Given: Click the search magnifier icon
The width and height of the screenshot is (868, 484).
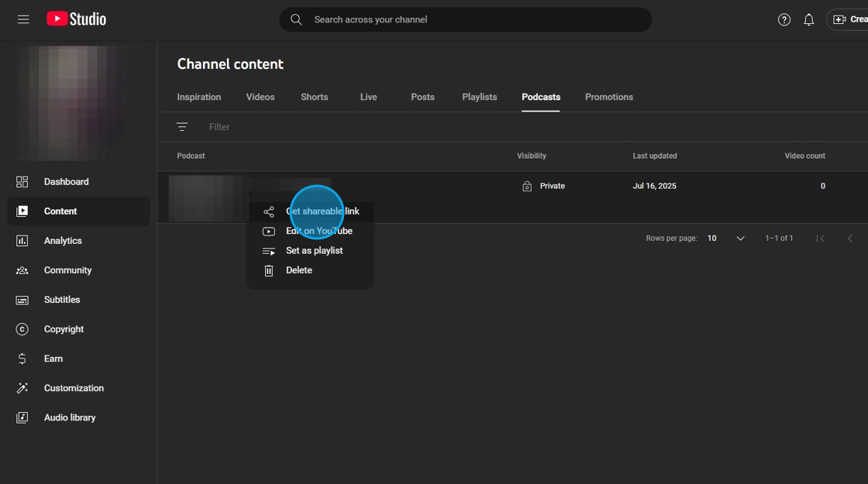Looking at the screenshot, I should [x=296, y=19].
